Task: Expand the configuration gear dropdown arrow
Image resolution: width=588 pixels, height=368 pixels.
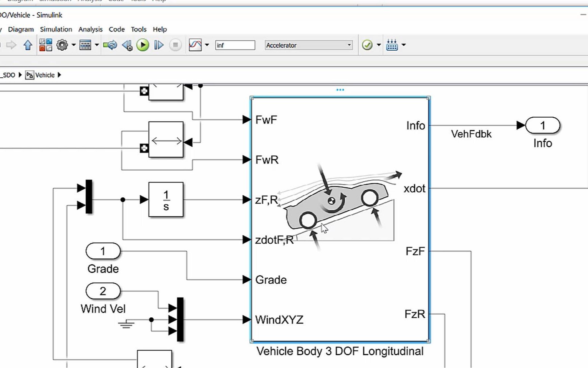Action: pos(73,45)
